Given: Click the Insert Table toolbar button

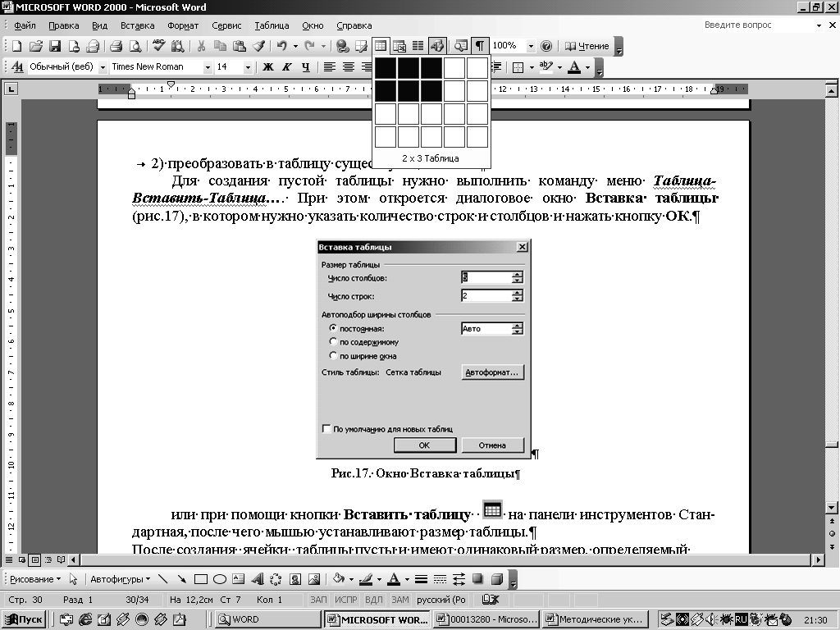Looking at the screenshot, I should (381, 46).
